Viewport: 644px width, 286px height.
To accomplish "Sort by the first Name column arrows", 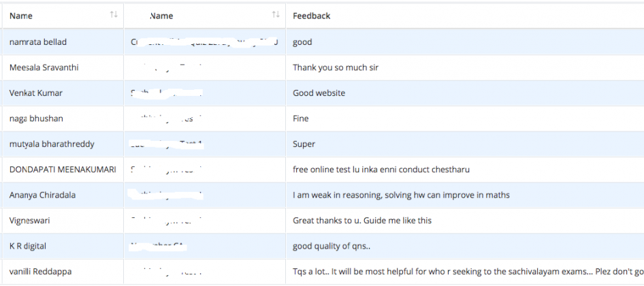I will click(114, 15).
